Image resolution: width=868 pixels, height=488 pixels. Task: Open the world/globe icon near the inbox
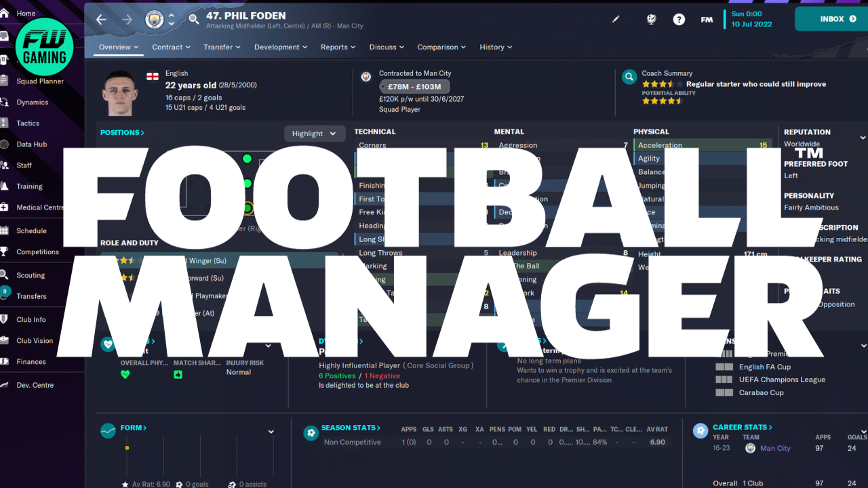click(x=651, y=20)
